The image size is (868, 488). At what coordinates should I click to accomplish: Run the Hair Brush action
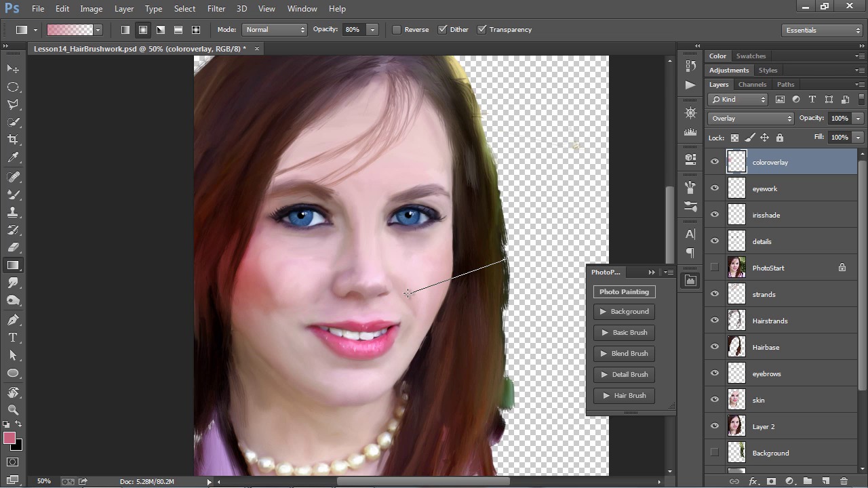pyautogui.click(x=624, y=396)
